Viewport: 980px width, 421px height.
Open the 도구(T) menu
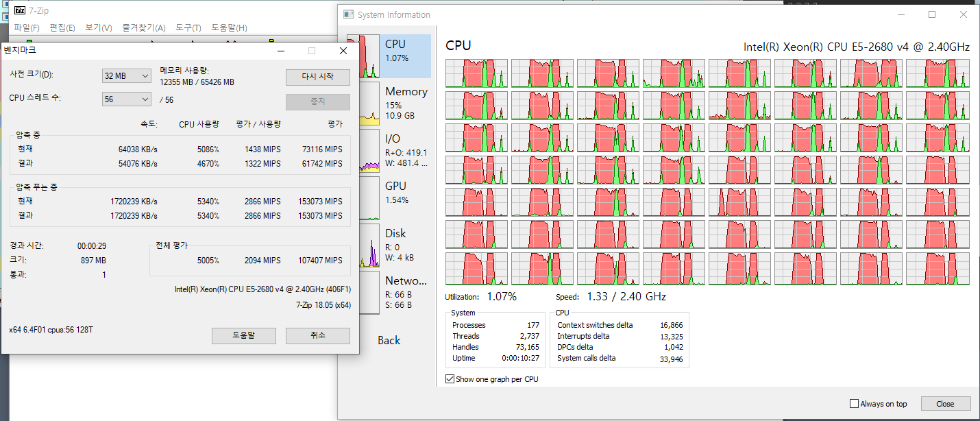point(188,28)
